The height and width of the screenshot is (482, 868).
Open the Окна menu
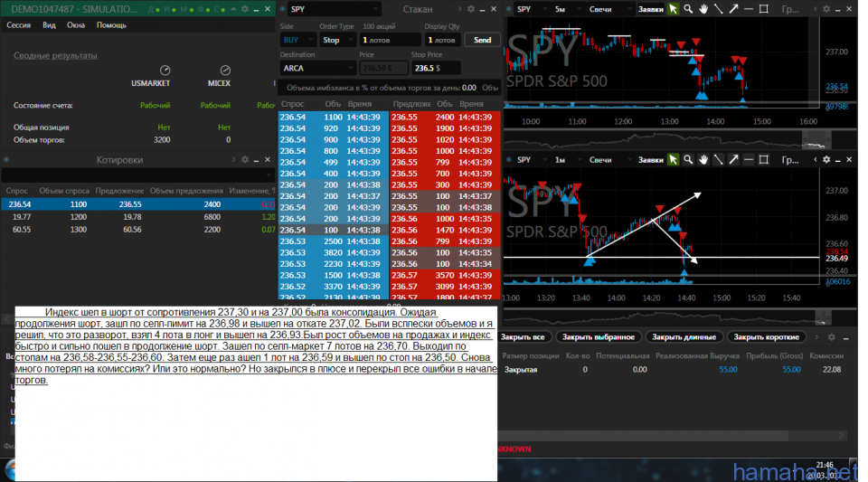pos(76,25)
